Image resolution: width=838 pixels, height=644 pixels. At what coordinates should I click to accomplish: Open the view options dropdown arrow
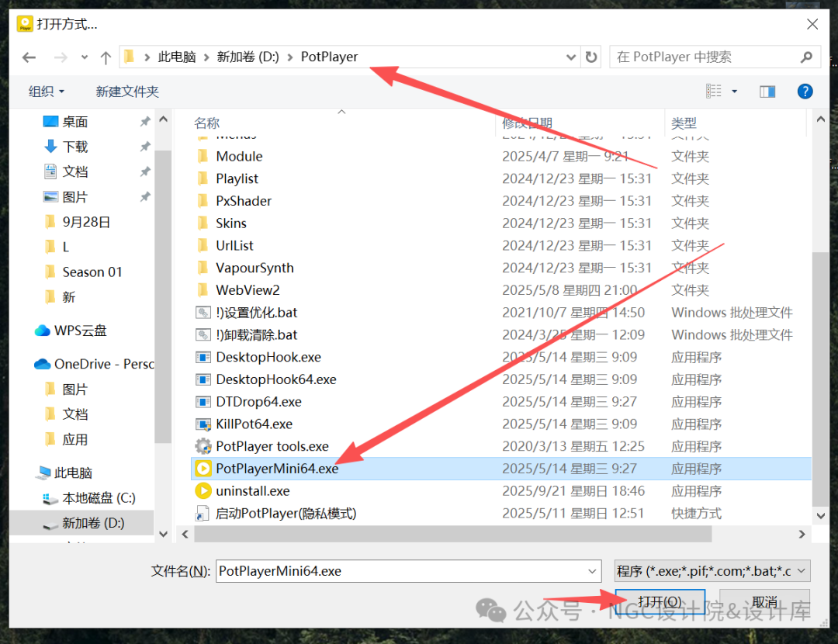734,92
